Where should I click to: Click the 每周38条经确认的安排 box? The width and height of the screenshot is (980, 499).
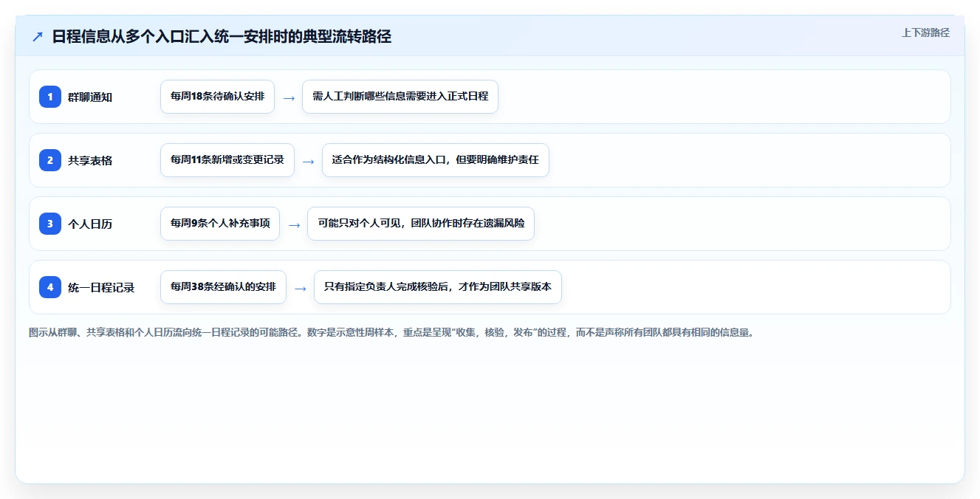point(223,287)
